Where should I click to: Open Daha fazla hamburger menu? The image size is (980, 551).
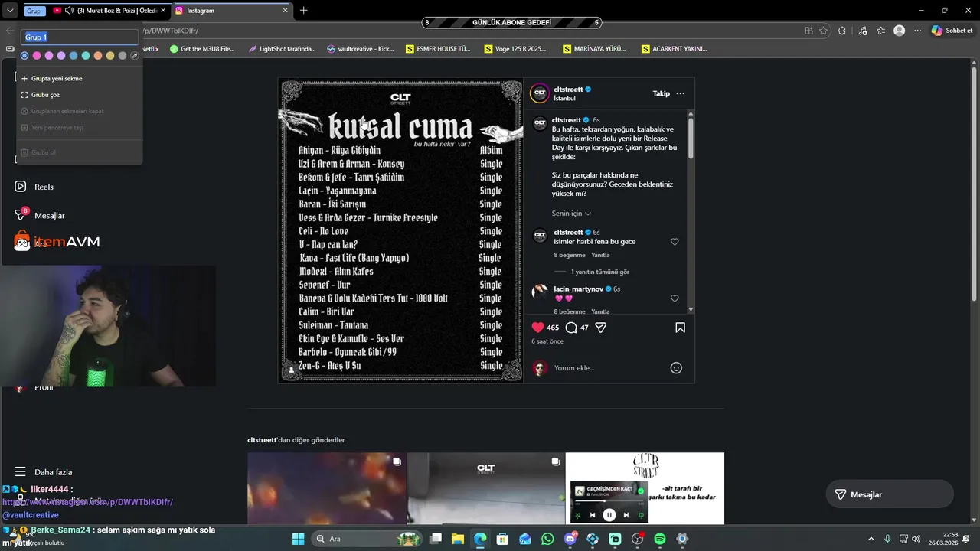tap(44, 472)
